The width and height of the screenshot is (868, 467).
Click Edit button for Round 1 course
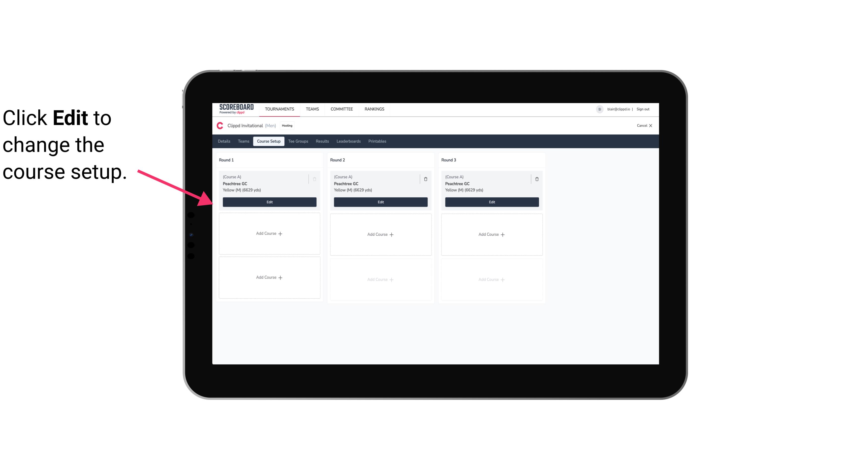269,201
